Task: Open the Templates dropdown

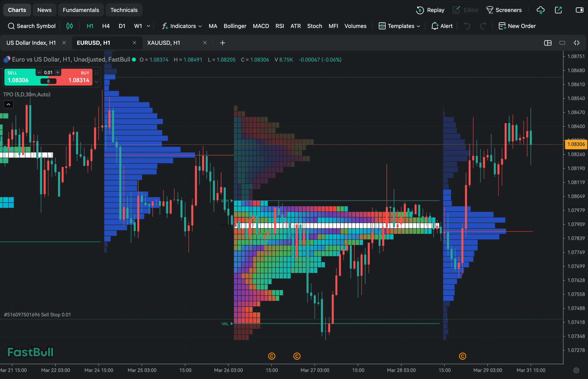Action: click(x=399, y=26)
